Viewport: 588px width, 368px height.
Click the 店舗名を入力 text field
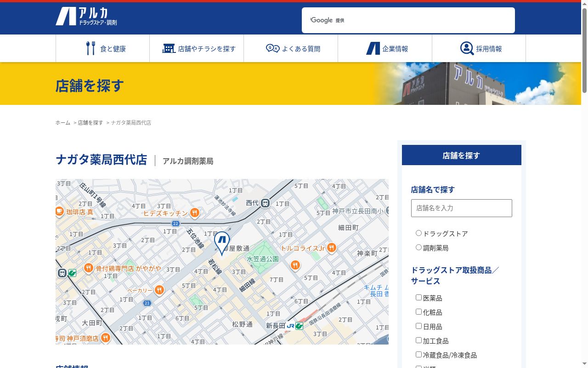[x=461, y=208]
